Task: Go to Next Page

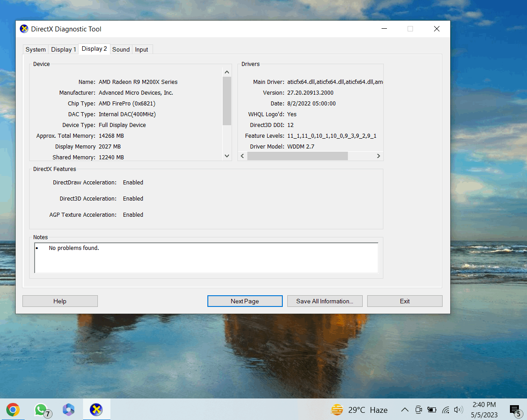Action: (x=245, y=301)
